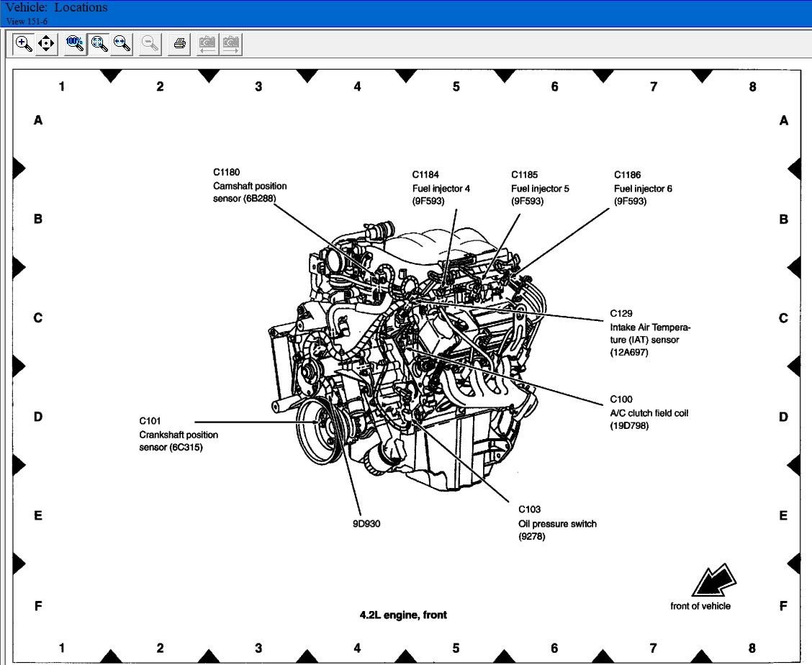Screen dimensions: 812x665
Task: Select the C1184 Fuel injector 4 label
Action: [441, 188]
